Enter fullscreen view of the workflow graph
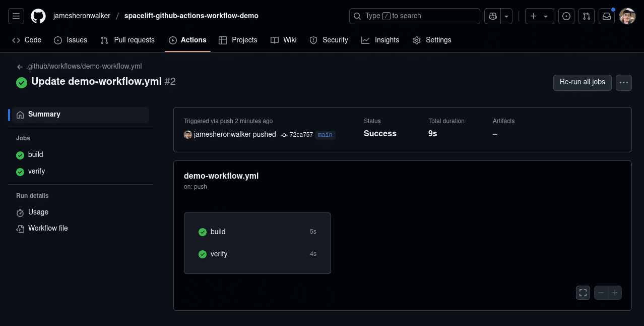The width and height of the screenshot is (644, 326). coord(583,293)
